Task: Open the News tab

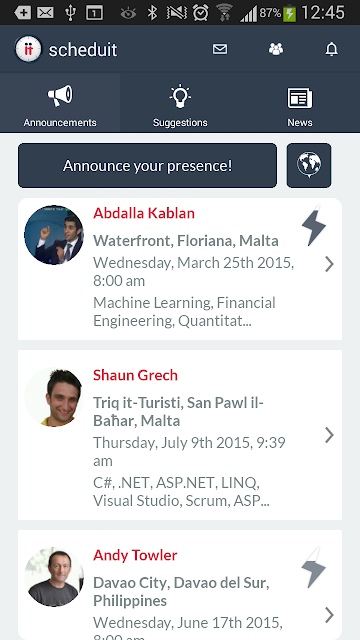Action: click(x=300, y=103)
